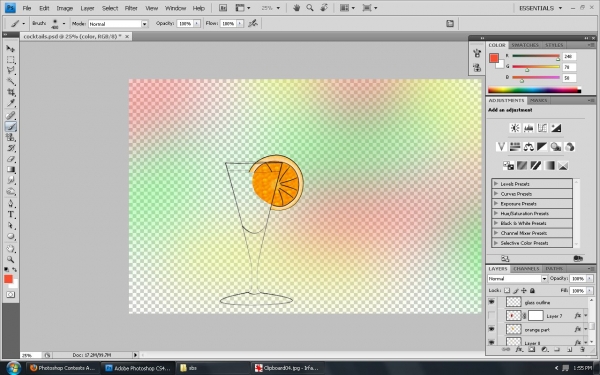The width and height of the screenshot is (600, 375).
Task: Open the Styles tab
Action: [x=554, y=45]
